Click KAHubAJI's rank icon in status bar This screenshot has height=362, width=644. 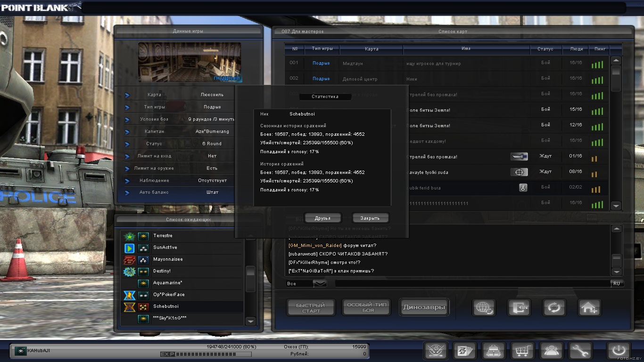tap(20, 351)
